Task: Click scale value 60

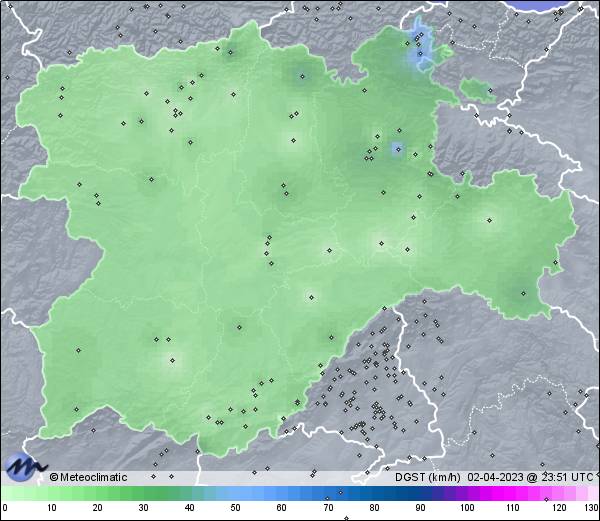Action: coord(282,508)
